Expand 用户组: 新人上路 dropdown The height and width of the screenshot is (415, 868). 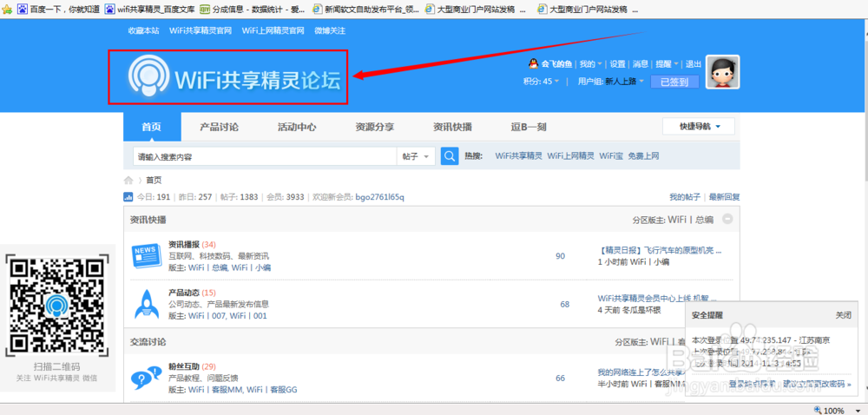[x=611, y=82]
